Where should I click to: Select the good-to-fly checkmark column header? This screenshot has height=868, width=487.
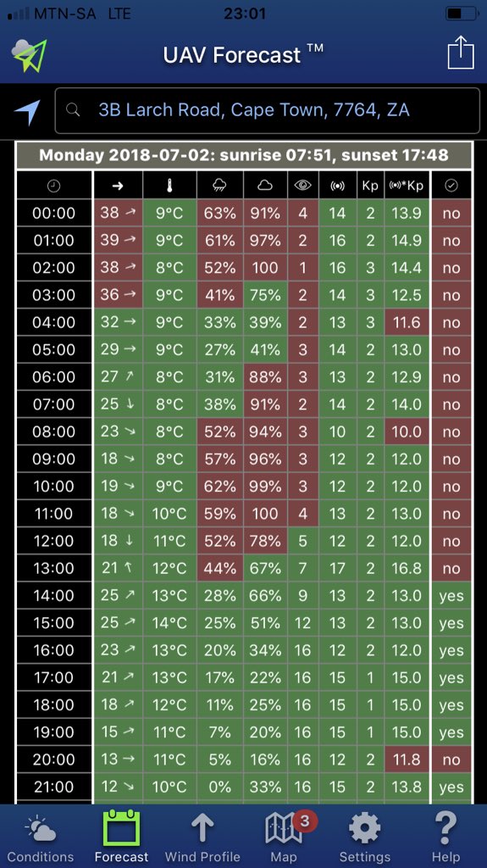(451, 186)
